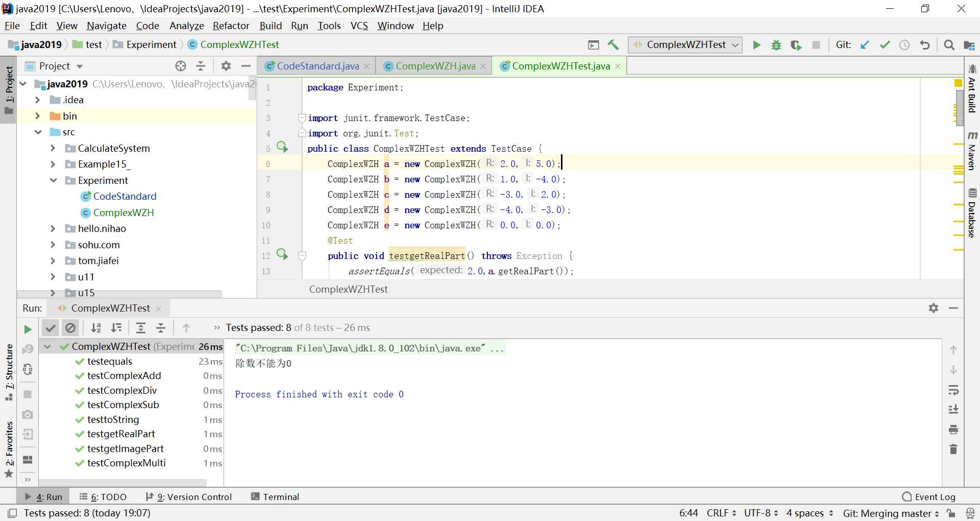Expand CalculateSystem package
This screenshot has height=521, width=980.
coord(53,148)
